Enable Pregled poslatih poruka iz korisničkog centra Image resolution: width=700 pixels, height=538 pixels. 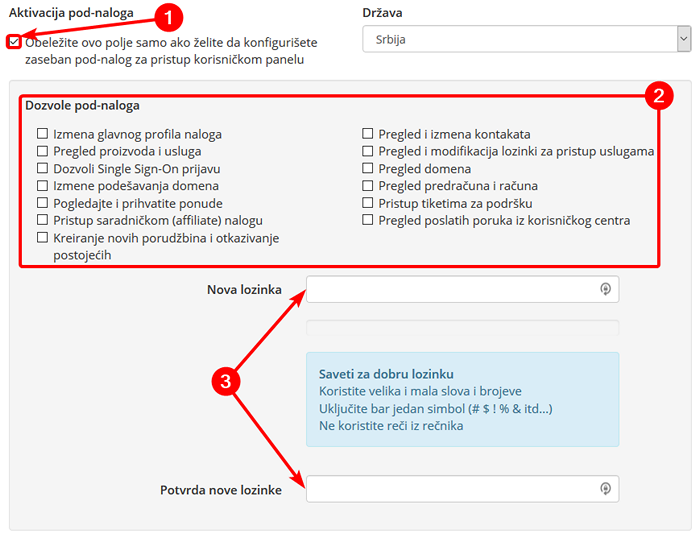click(x=367, y=220)
